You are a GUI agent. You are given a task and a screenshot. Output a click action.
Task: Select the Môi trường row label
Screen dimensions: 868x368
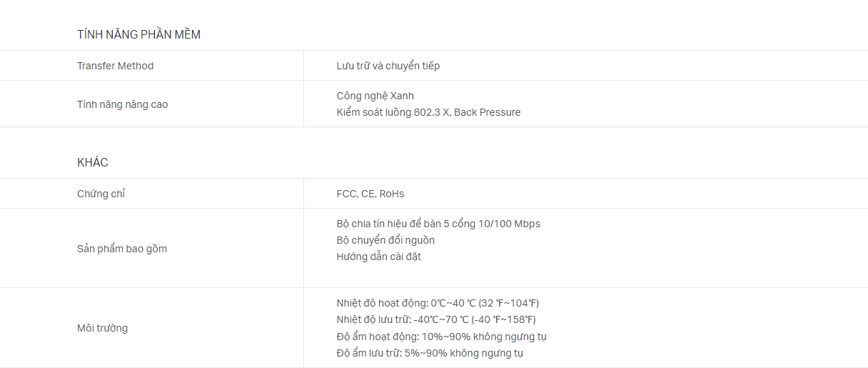103,328
